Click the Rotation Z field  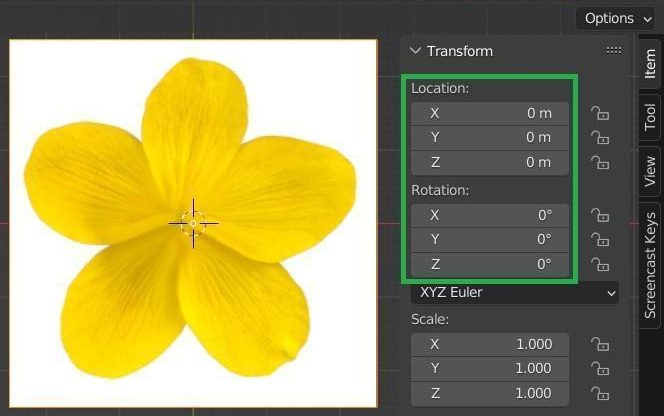coord(490,265)
